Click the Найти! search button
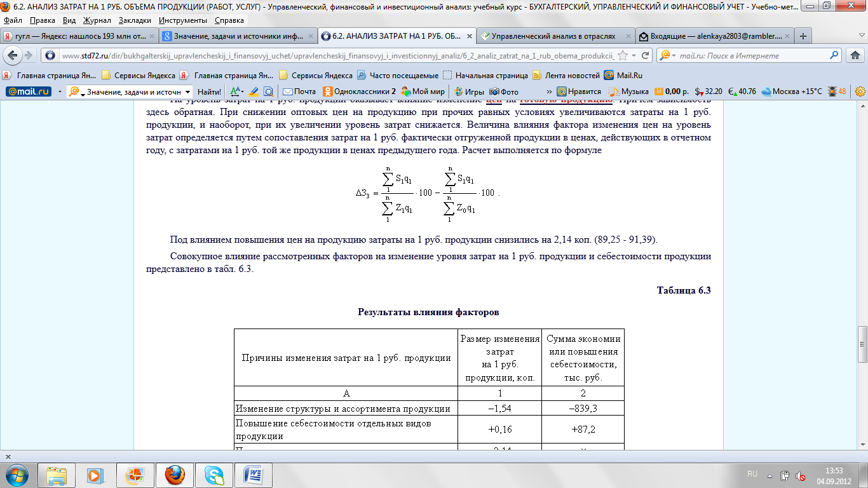Image resolution: width=868 pixels, height=488 pixels. click(209, 91)
